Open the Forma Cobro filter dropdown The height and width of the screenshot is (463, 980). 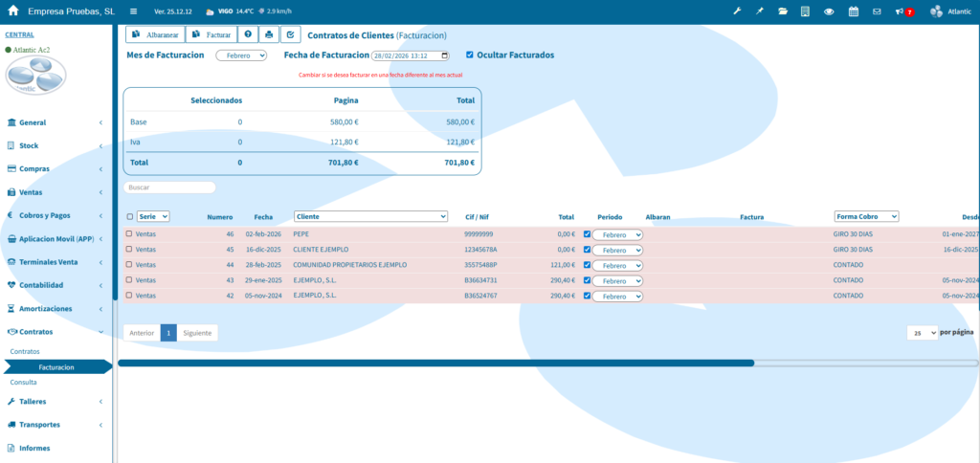866,216
